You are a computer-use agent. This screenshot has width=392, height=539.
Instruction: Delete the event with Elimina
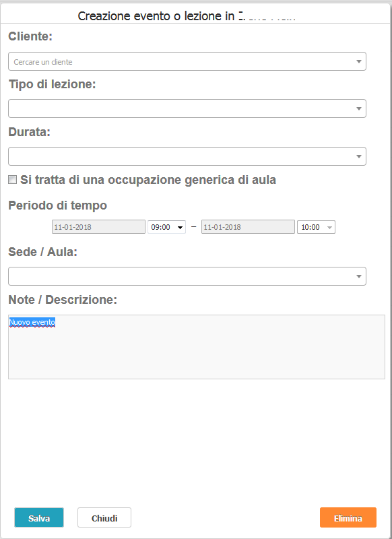348,517
